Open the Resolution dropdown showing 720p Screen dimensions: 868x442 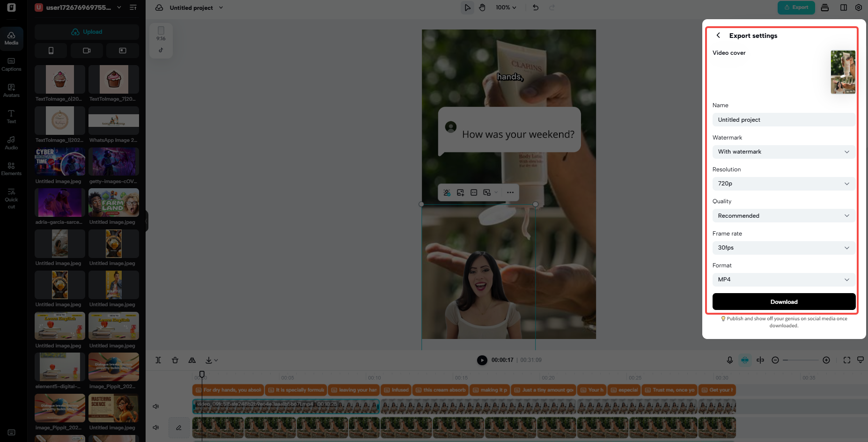click(x=783, y=184)
